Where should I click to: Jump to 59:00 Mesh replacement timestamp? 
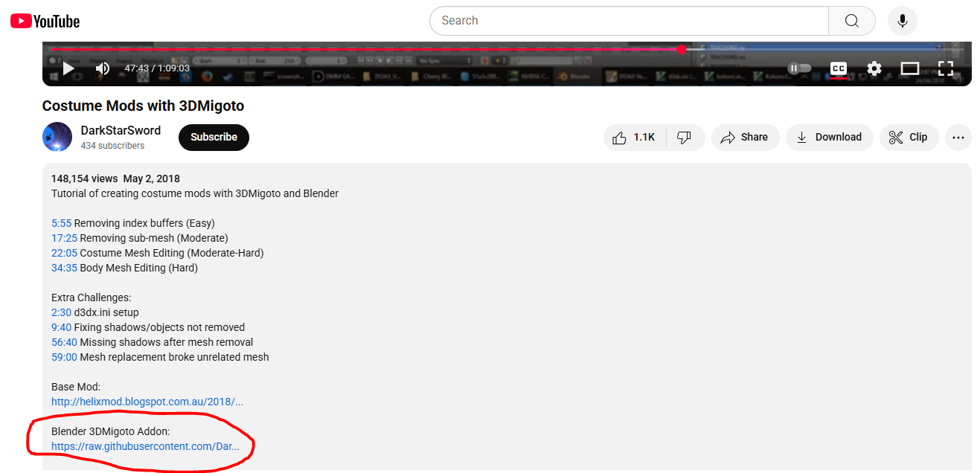pyautogui.click(x=64, y=357)
